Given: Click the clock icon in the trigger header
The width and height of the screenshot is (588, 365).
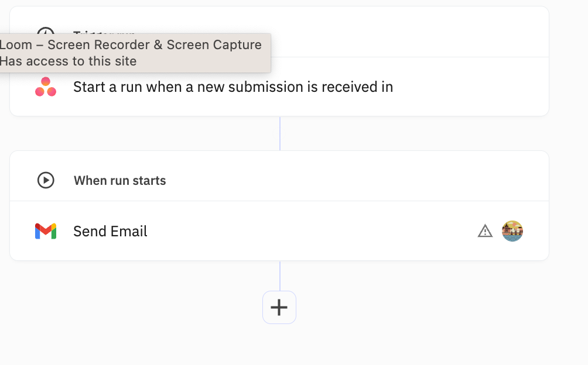Looking at the screenshot, I should (46, 30).
